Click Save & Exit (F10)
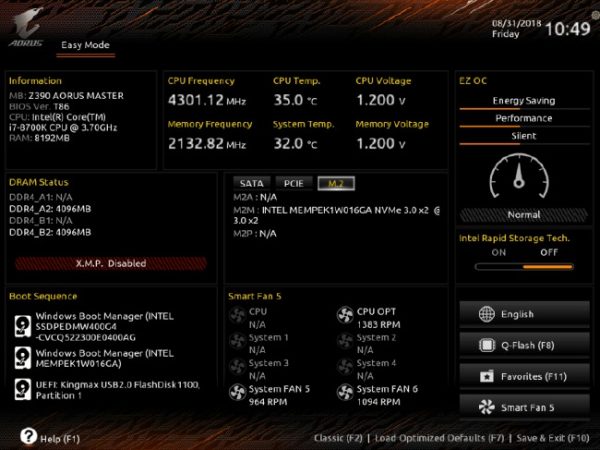600x450 pixels. [x=553, y=438]
